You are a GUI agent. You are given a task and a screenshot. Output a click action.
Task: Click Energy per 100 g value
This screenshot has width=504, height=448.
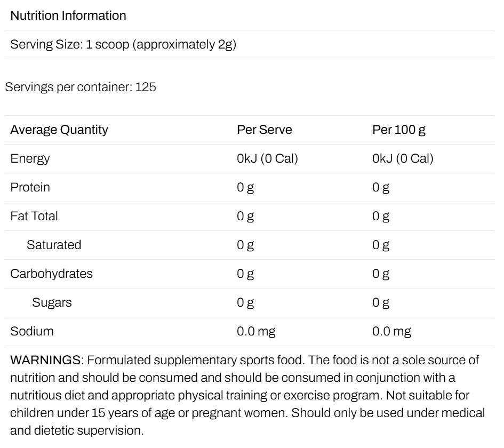click(403, 158)
